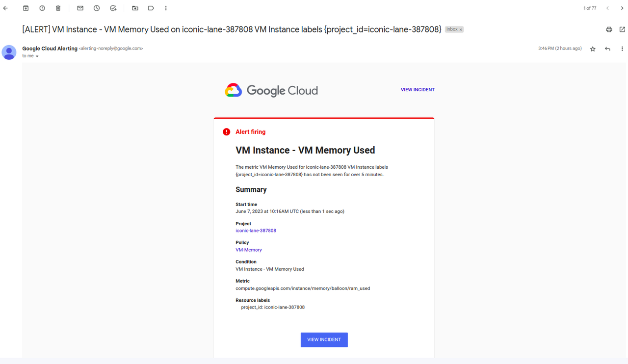Expand the 'to me' recipient details
Viewport: 628px width, 364px height.
point(37,56)
